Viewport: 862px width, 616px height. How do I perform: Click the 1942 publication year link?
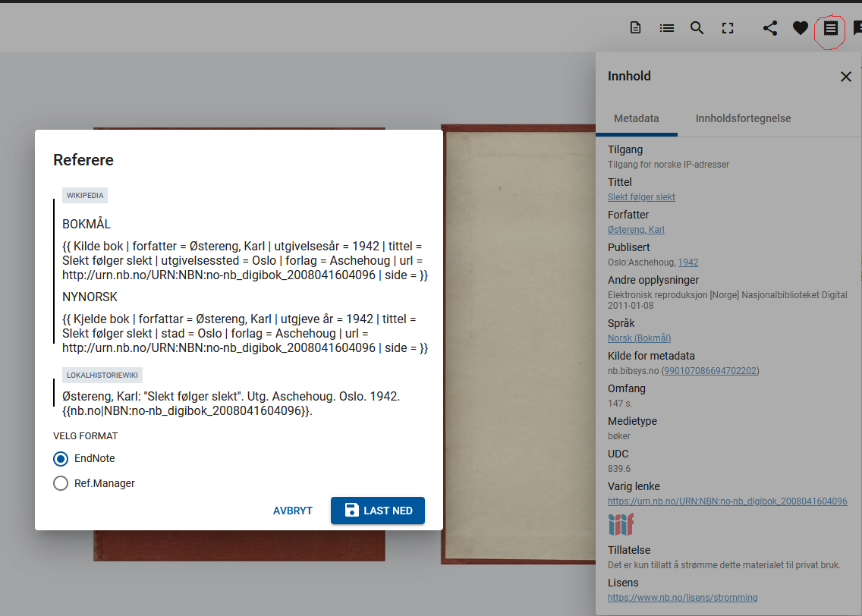pyautogui.click(x=688, y=262)
